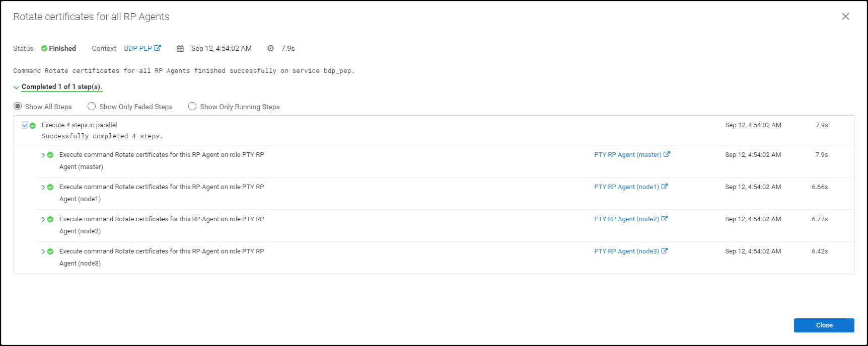Expand the master RP Agent step row
Screen dimensions: 868x346
(43, 155)
